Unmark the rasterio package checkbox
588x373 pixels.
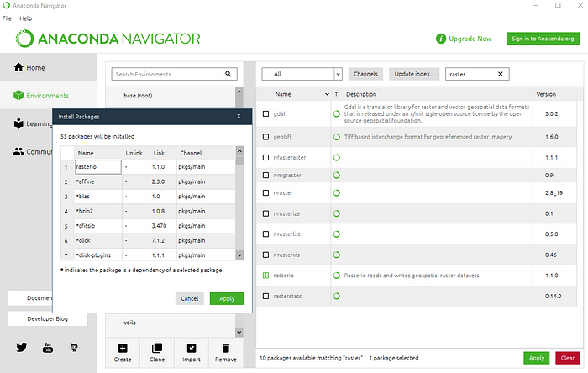point(266,276)
